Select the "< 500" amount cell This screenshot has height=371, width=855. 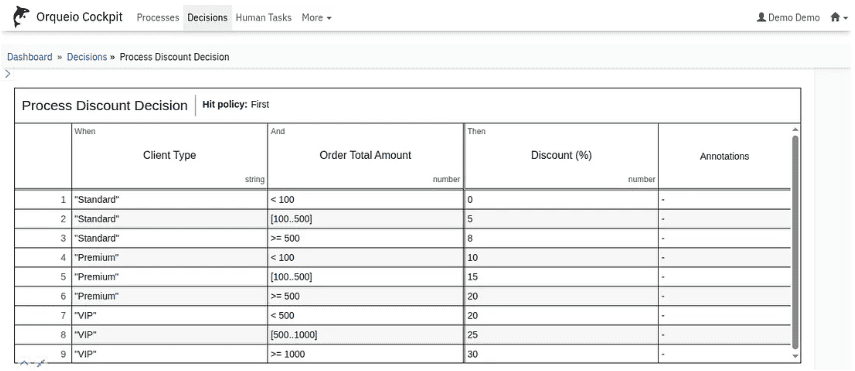coord(365,316)
